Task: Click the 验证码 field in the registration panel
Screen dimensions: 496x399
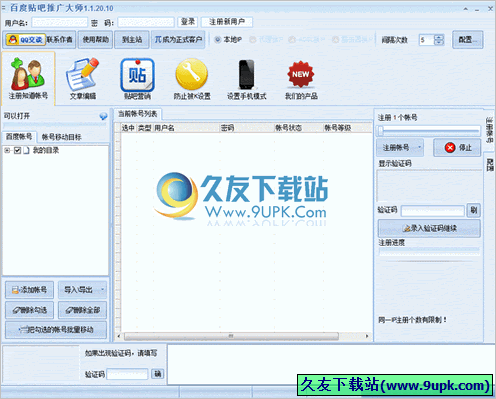Action: pos(433,210)
